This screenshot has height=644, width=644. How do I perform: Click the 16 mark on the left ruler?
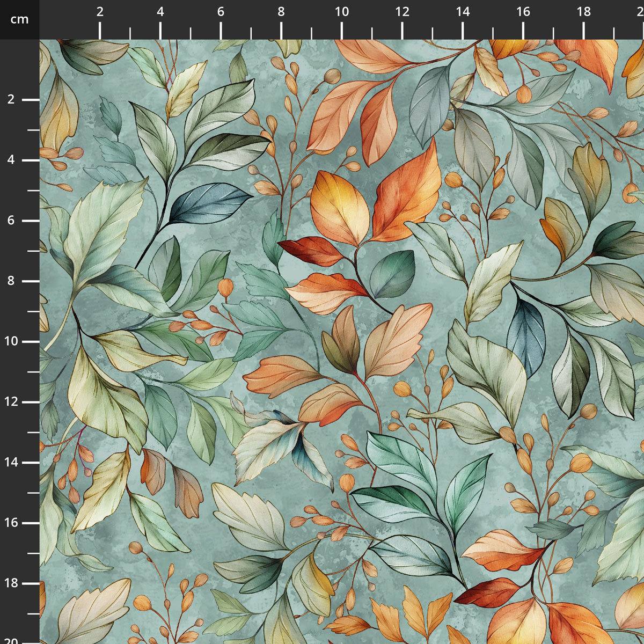(12, 523)
